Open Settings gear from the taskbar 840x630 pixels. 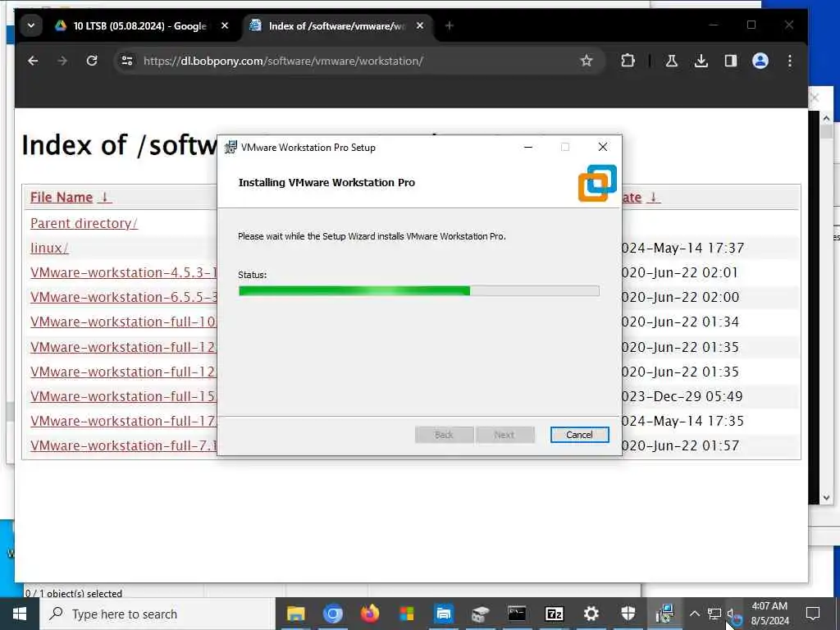(x=591, y=614)
